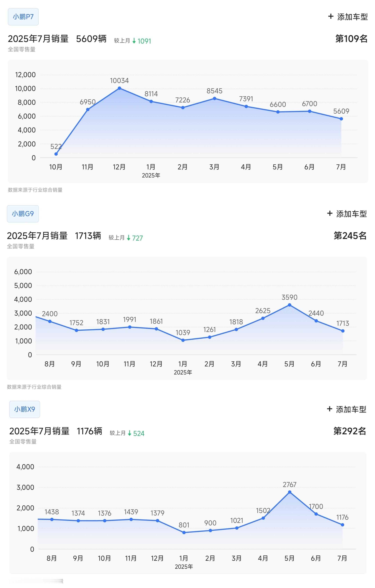Select the 8545 data point in P7 chart

(214, 98)
